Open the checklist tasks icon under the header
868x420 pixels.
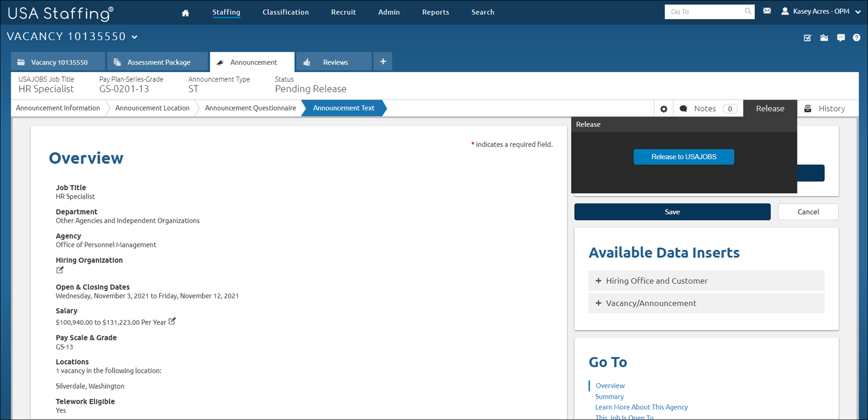click(808, 38)
